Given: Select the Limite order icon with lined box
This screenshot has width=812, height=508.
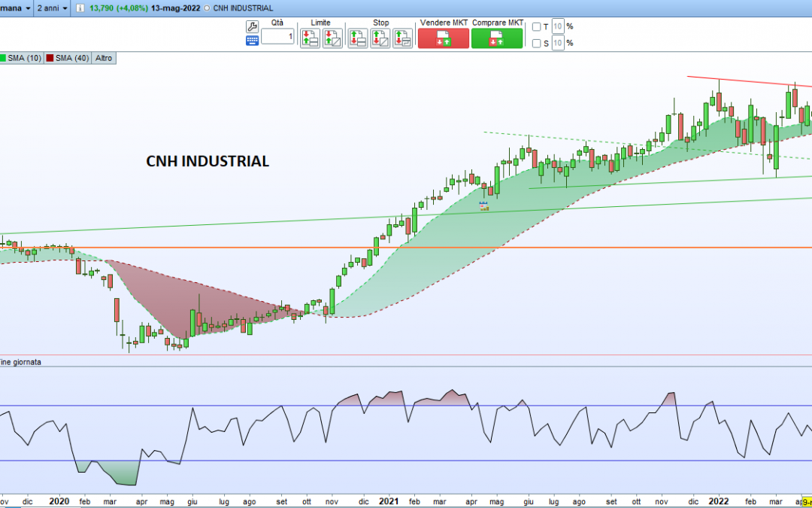Looking at the screenshot, I should (x=311, y=38).
